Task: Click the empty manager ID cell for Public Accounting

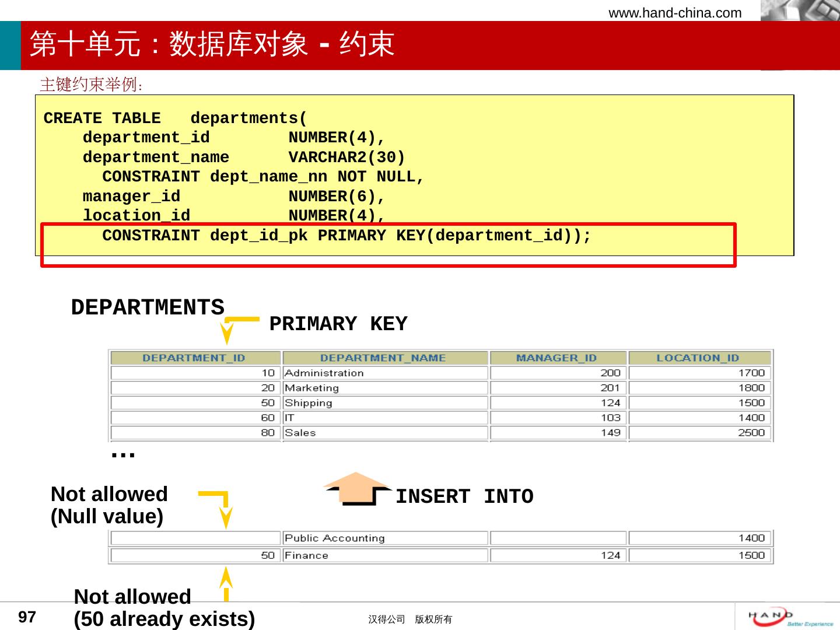Action: (x=558, y=538)
